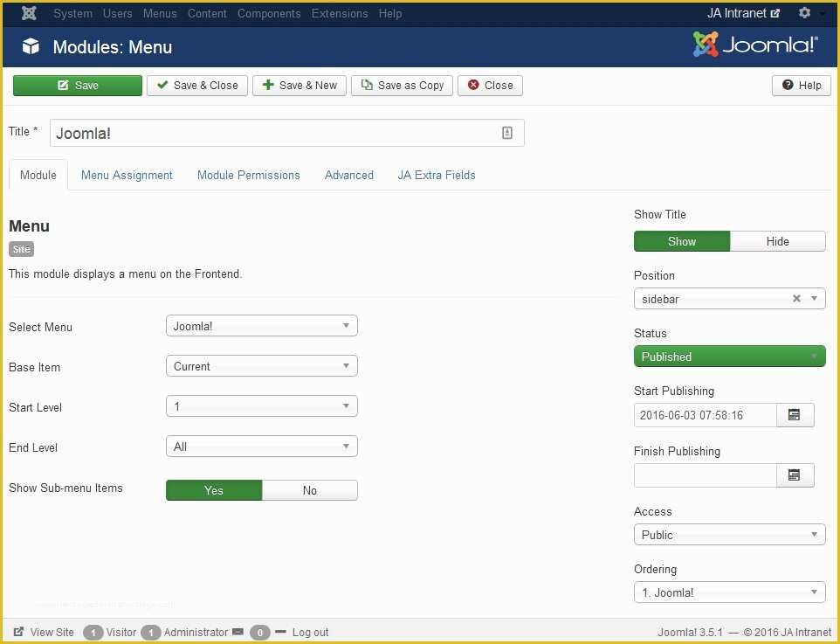Viewport: 840px width, 644px height.
Task: Click the Joomla icon in top menu bar
Action: click(29, 13)
